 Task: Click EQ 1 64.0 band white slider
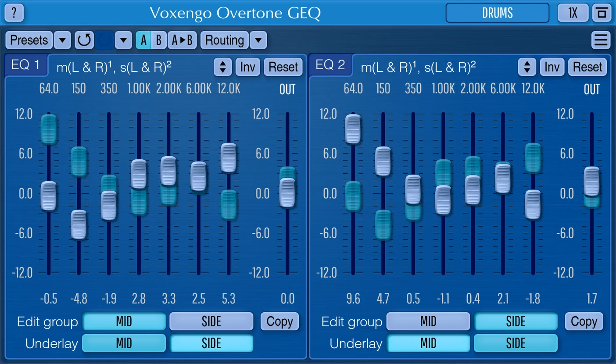coord(49,196)
